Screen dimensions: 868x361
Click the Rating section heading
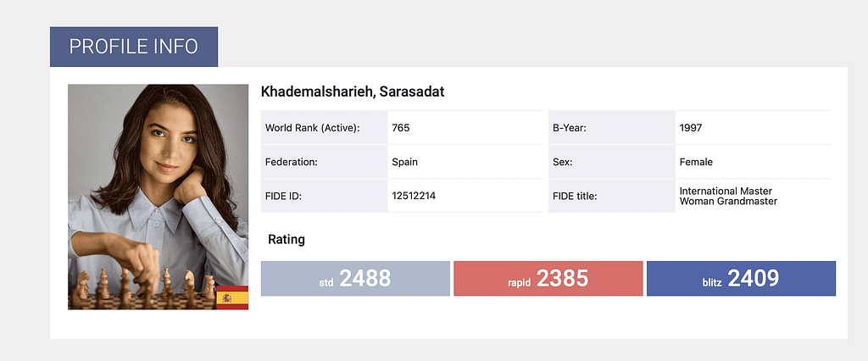click(286, 240)
